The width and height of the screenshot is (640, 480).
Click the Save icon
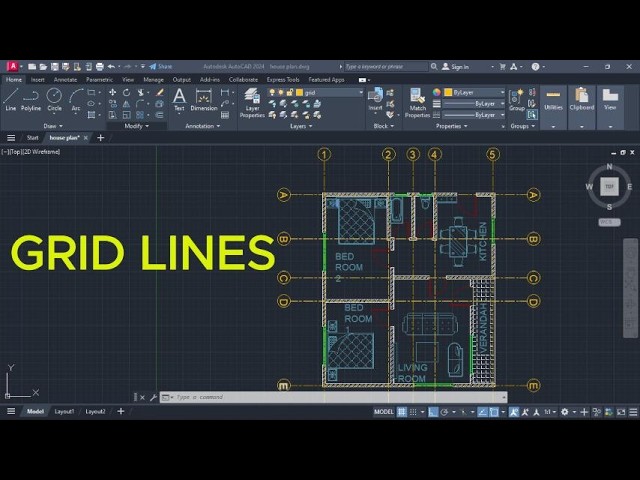pos(54,67)
